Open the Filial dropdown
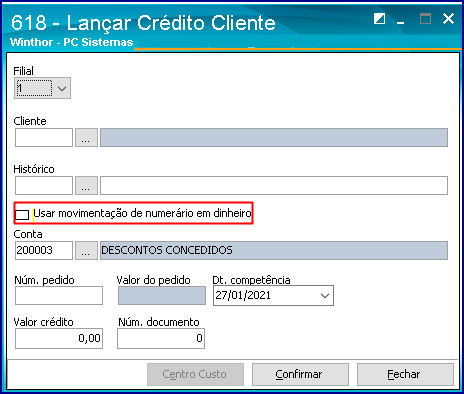 pyautogui.click(x=62, y=89)
